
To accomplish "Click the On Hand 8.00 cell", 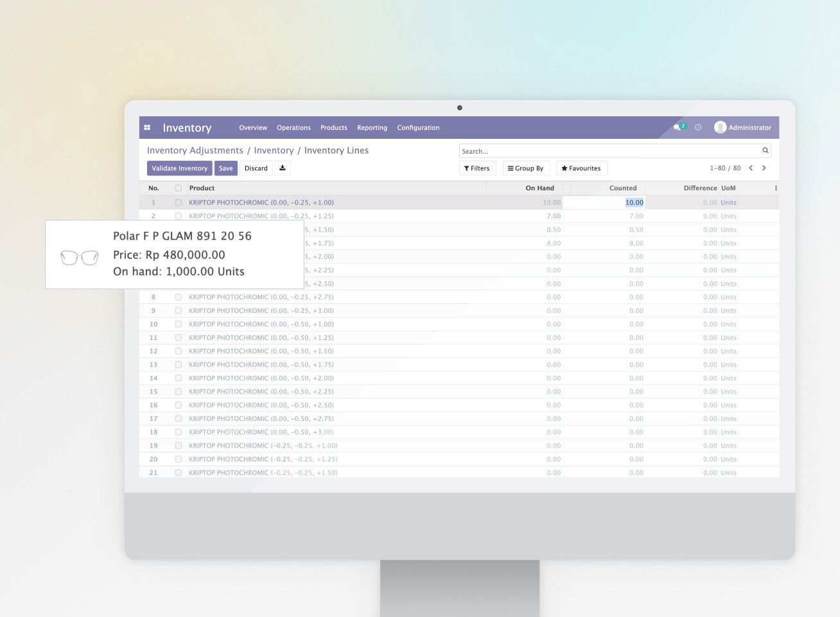I will click(x=554, y=243).
